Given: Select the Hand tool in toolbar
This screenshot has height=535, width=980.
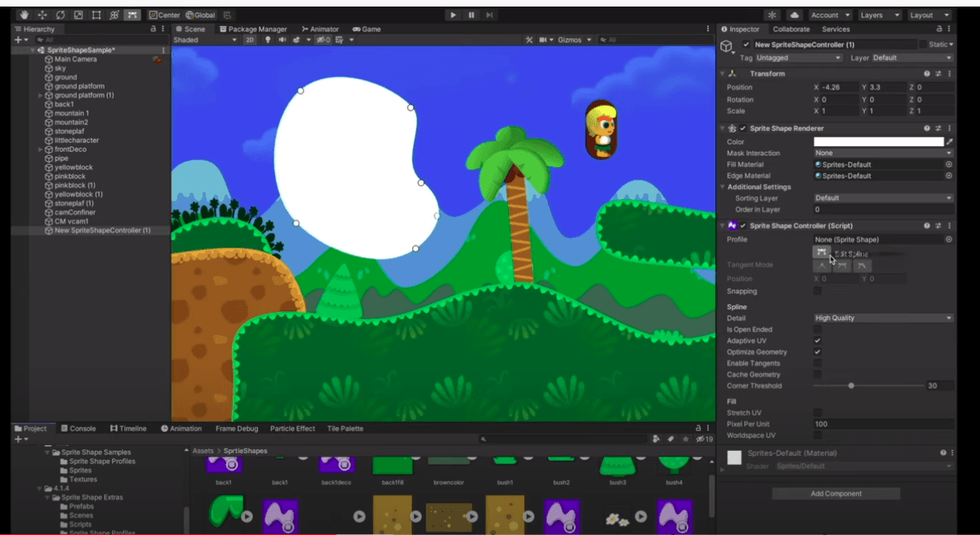Looking at the screenshot, I should 24,15.
